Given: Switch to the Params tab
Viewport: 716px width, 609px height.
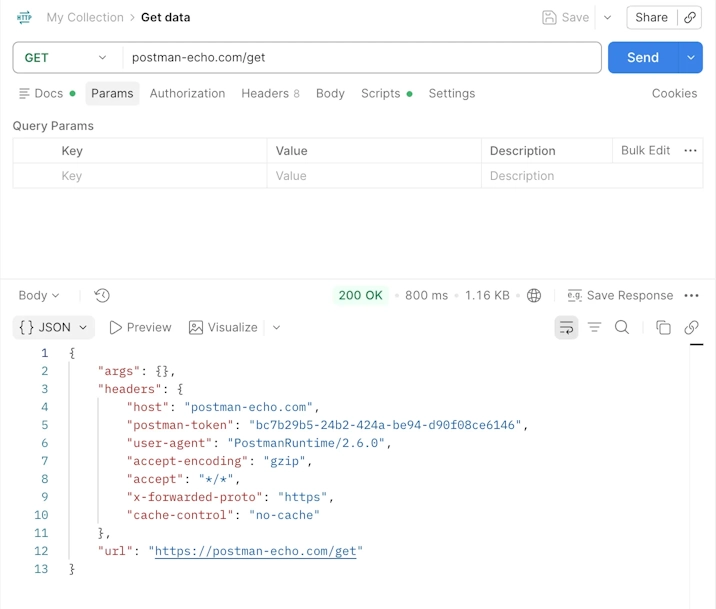Looking at the screenshot, I should [x=112, y=94].
